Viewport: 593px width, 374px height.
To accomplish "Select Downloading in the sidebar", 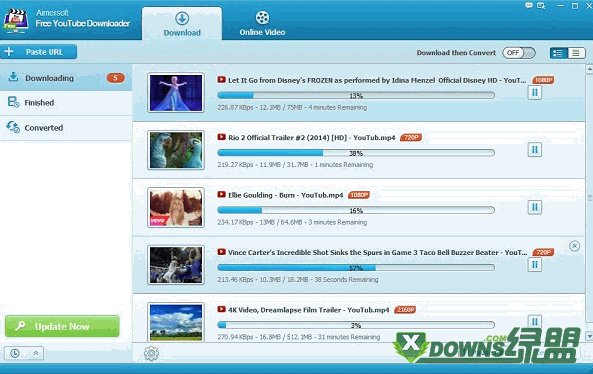I will click(66, 78).
